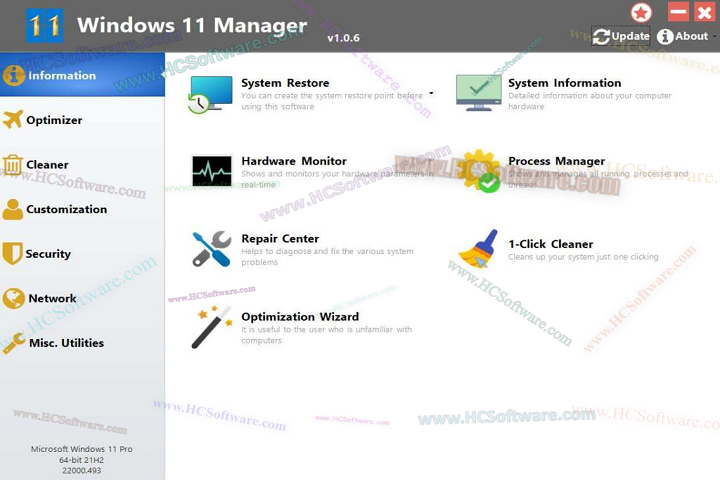Open the System Information monitor icon
720x480 pixels.
(x=478, y=93)
